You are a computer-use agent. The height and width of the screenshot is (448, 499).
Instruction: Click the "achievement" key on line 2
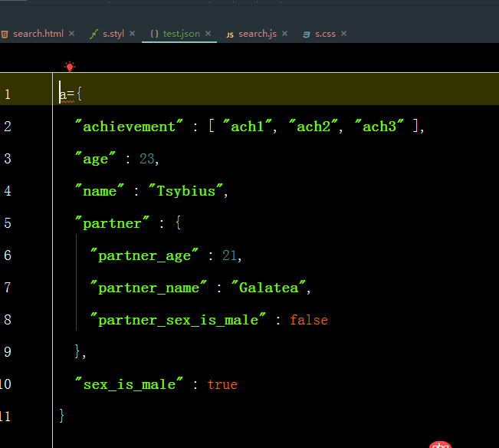129,127
